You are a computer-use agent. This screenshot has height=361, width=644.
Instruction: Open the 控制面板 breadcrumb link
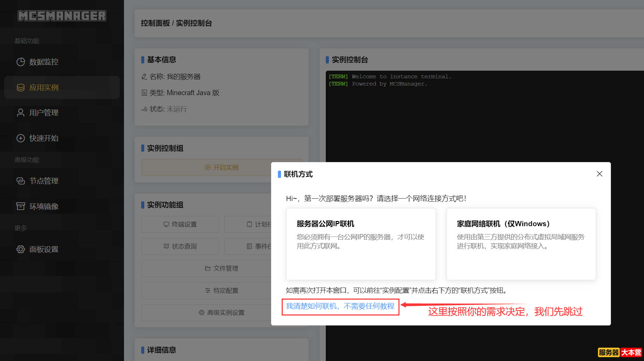tap(155, 23)
